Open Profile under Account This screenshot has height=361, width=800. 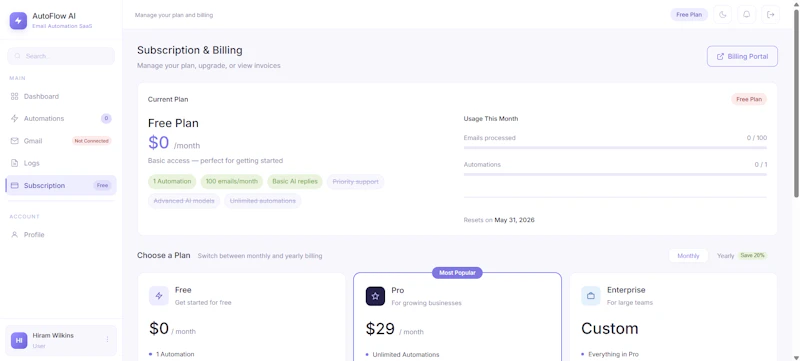(61, 235)
